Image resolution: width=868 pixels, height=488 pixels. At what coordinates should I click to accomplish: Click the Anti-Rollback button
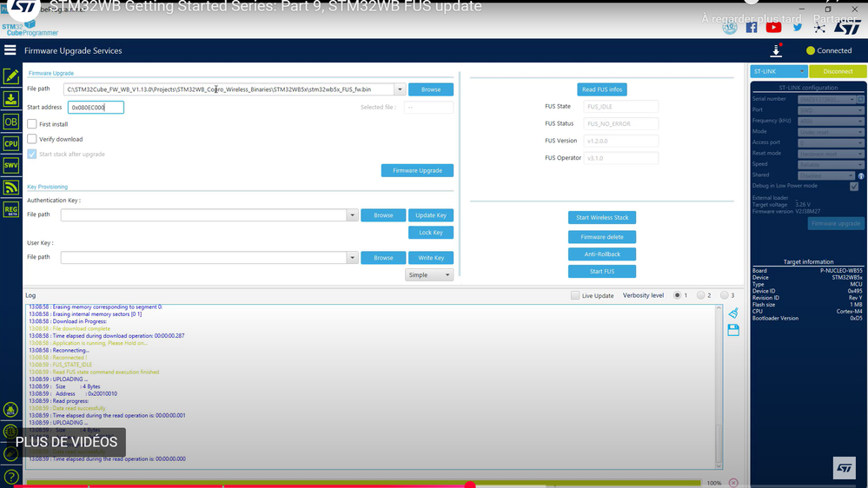click(x=602, y=254)
